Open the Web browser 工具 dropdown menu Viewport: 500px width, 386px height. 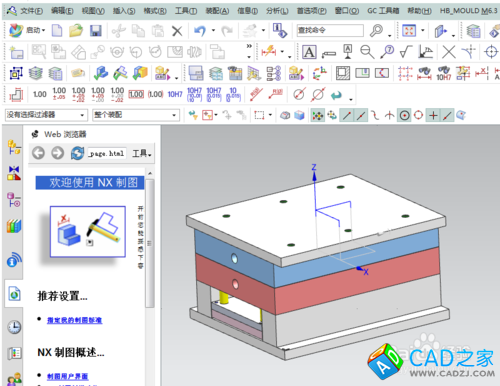point(142,153)
